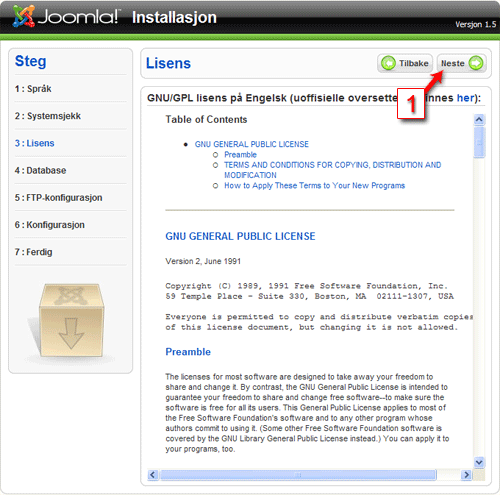Click the horizontal scroll left arrow
500x495 pixels.
coord(153,475)
